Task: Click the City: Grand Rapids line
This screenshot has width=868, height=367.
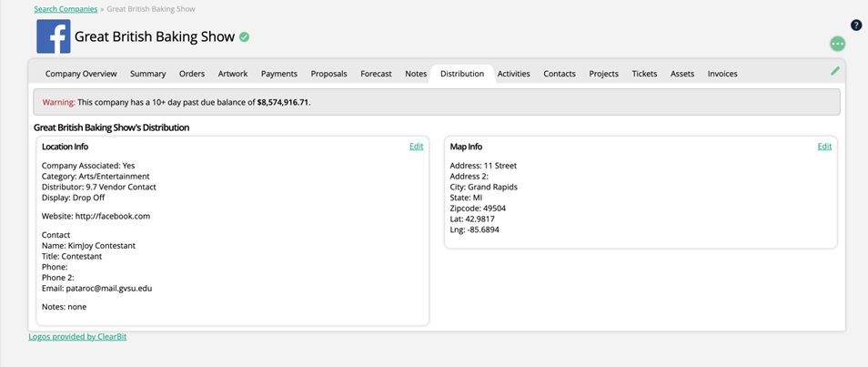Action: click(484, 188)
